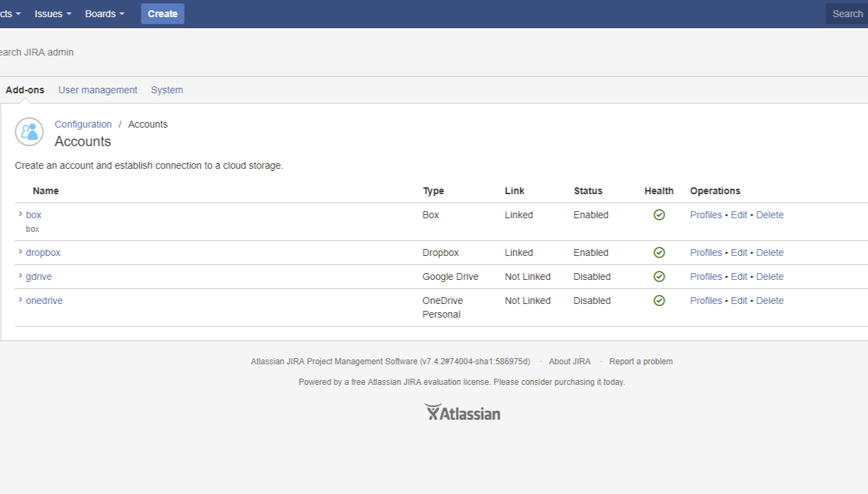Screen dimensions: 868x494
Task: Open Profiles for the dropbox account
Action: 706,252
